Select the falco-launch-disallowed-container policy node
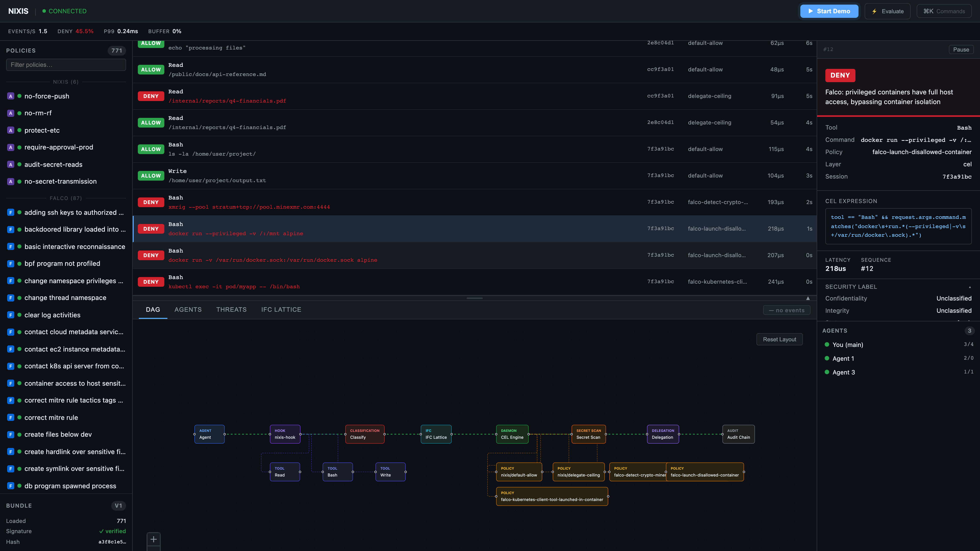 click(x=705, y=472)
